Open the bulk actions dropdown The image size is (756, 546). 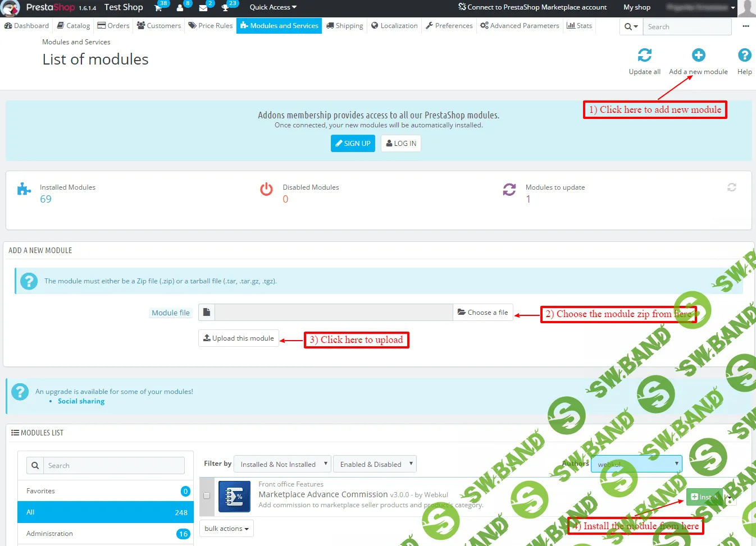pyautogui.click(x=226, y=528)
